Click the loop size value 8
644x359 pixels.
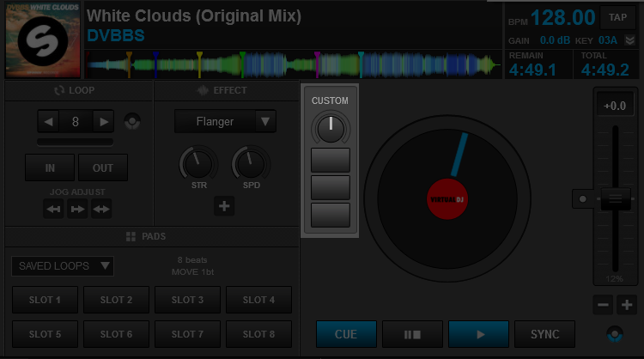76,122
